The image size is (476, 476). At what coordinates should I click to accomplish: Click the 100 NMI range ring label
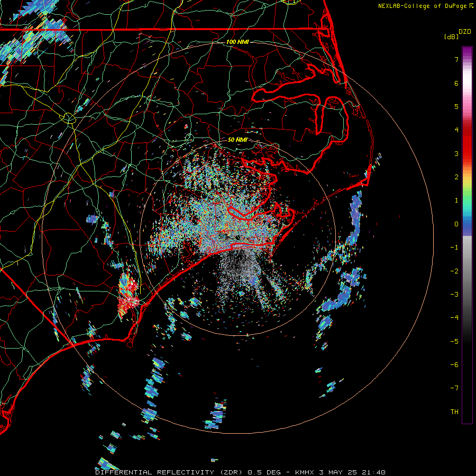click(237, 42)
